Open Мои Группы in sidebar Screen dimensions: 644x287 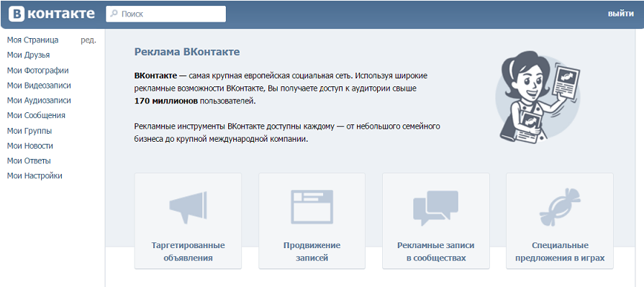point(30,131)
